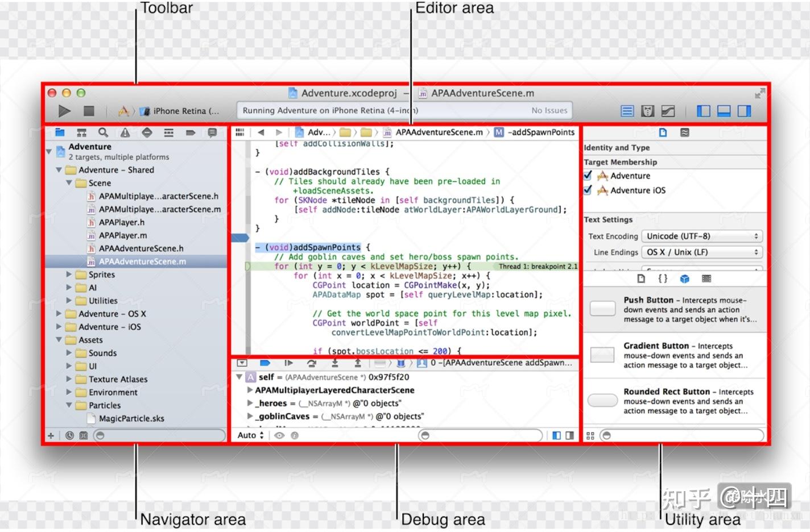
Task: Expand the Sprites folder
Action: [69, 274]
